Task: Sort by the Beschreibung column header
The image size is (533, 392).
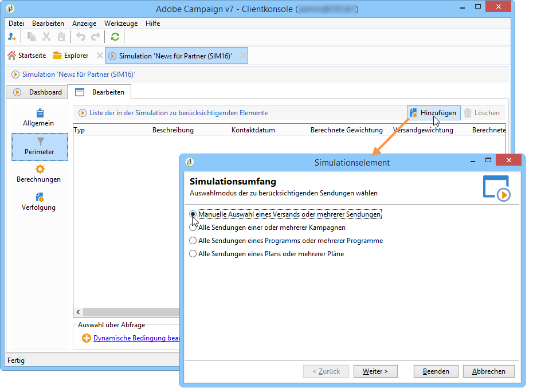Action: 191,130
